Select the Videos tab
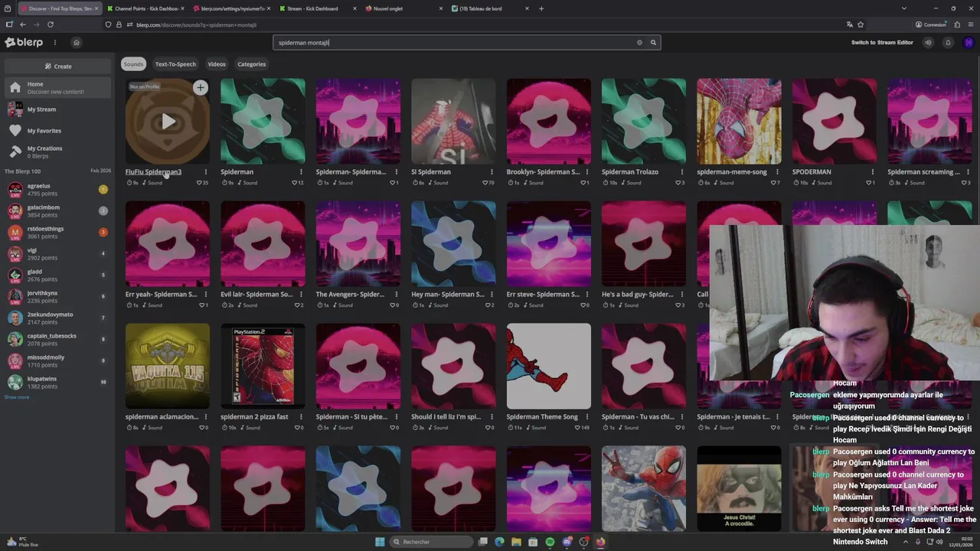This screenshot has height=551, width=980. (x=217, y=64)
